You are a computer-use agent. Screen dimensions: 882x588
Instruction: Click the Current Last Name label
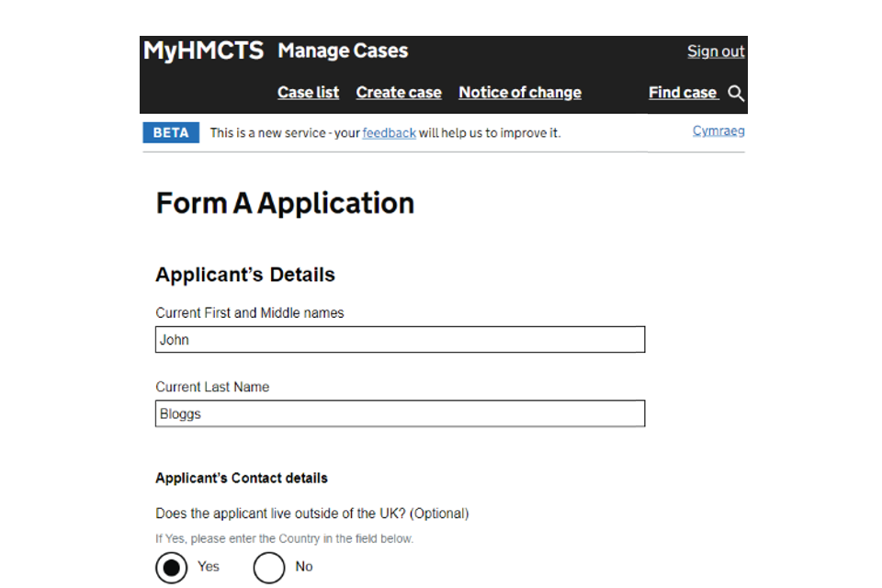[212, 387]
